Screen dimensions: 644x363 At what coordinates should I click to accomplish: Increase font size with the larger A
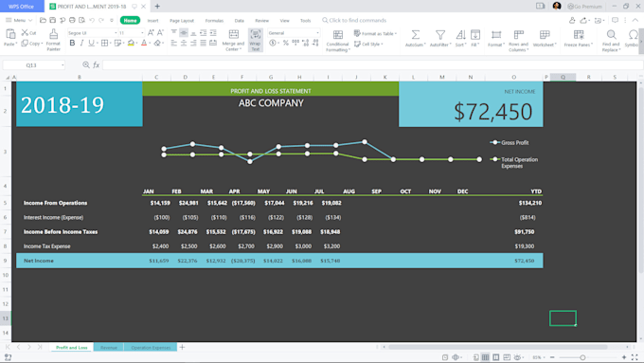pos(151,32)
